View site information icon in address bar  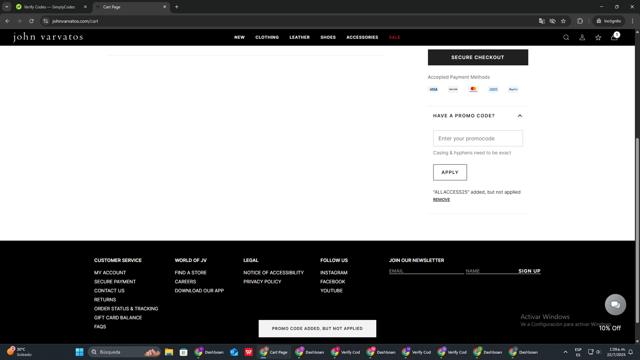46,21
